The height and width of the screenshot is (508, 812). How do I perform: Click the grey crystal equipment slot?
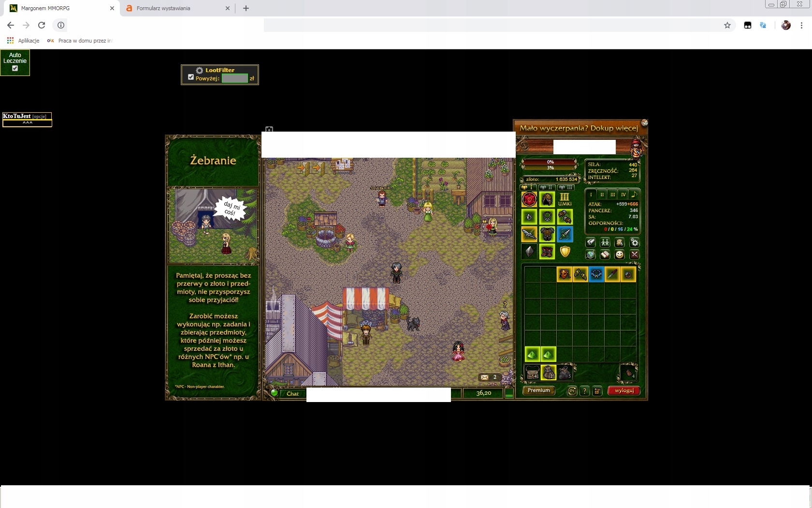coord(529,252)
